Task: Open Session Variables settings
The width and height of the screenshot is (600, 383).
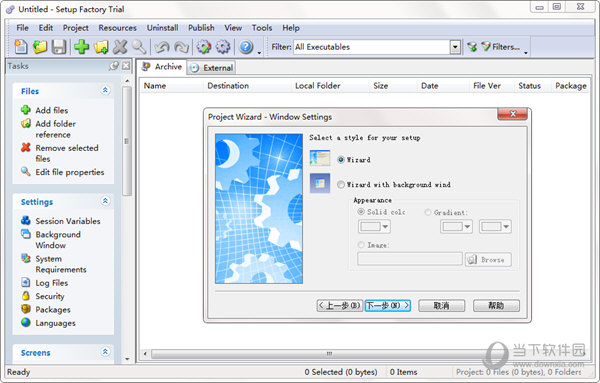Action: click(x=68, y=221)
